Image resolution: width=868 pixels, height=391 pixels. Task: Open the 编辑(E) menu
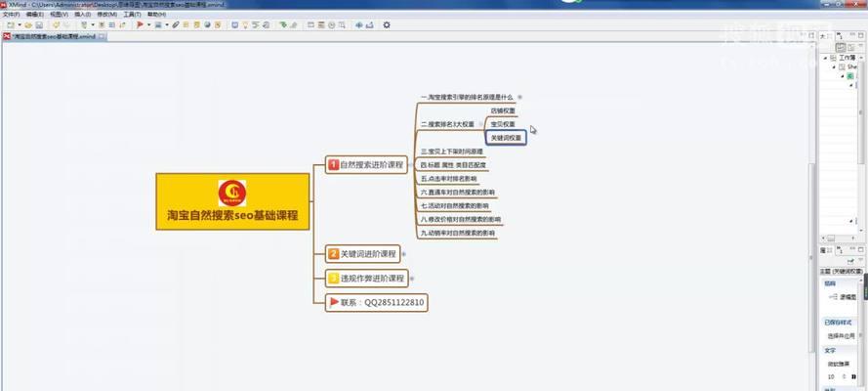click(x=34, y=14)
